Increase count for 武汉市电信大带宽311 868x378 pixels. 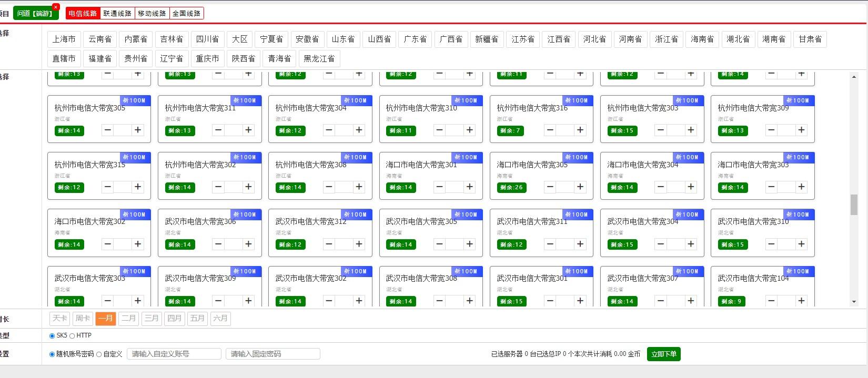[x=580, y=244]
